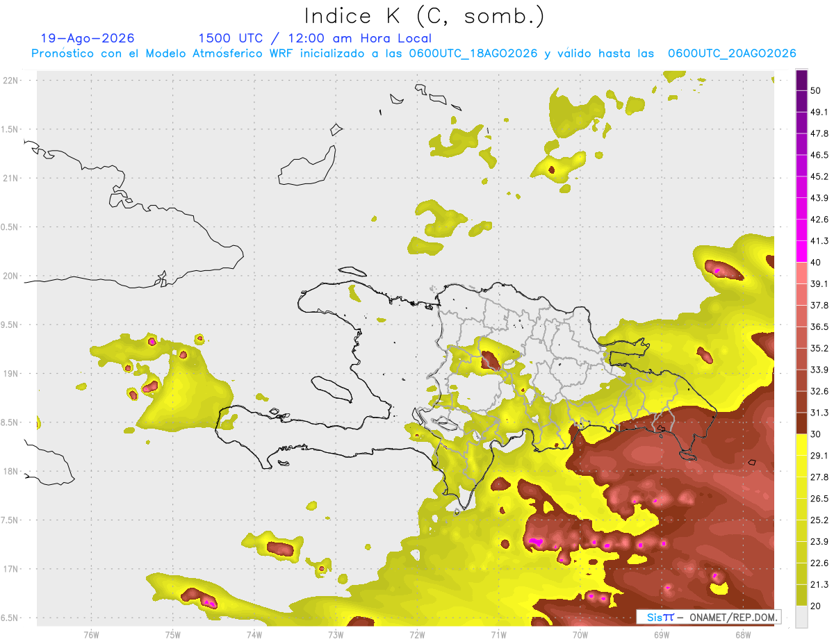Click colorbar label '39.1'
This screenshot has width=834, height=644.
(x=819, y=284)
